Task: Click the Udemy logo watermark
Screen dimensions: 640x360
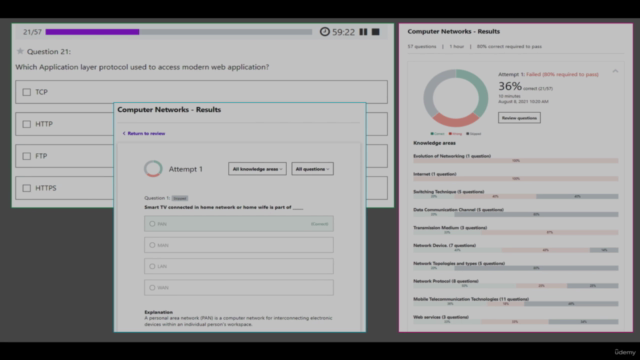Action: 625,352
